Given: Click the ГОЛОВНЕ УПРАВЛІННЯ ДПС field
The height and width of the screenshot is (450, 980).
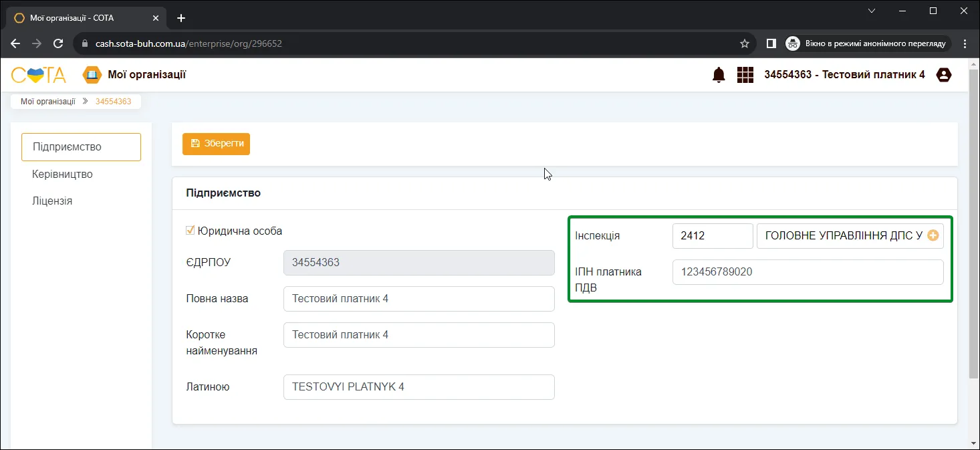Looking at the screenshot, I should tap(850, 236).
